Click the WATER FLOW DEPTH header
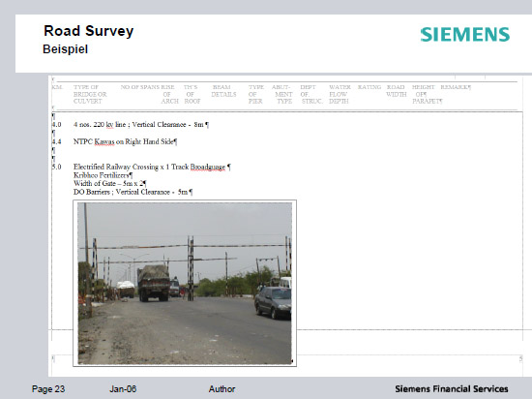The width and height of the screenshot is (532, 399). [340, 94]
